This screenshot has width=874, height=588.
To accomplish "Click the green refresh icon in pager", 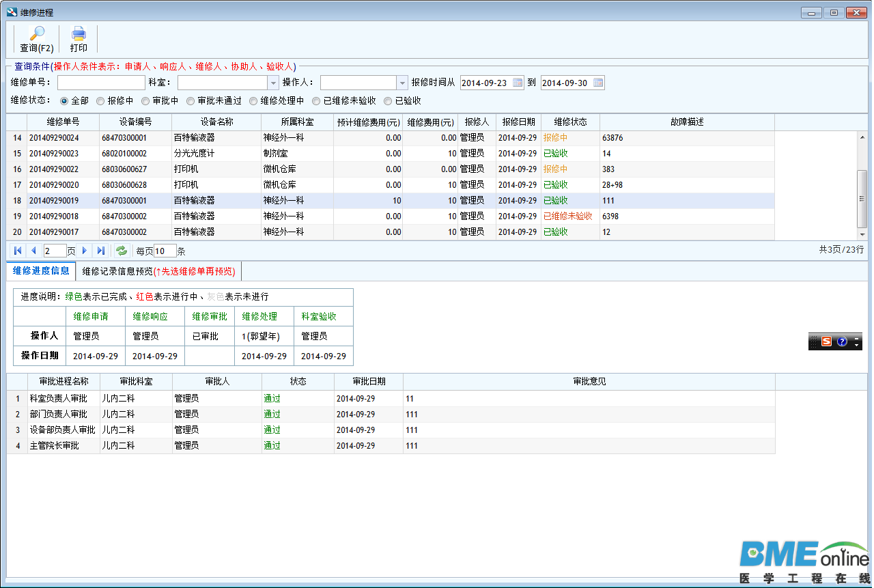I will click(121, 251).
